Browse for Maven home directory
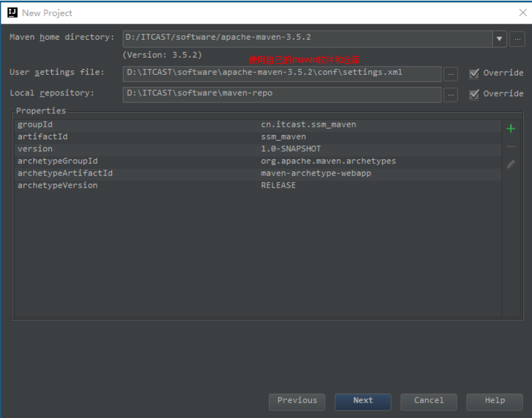Image resolution: width=532 pixels, height=418 pixels. (x=517, y=38)
